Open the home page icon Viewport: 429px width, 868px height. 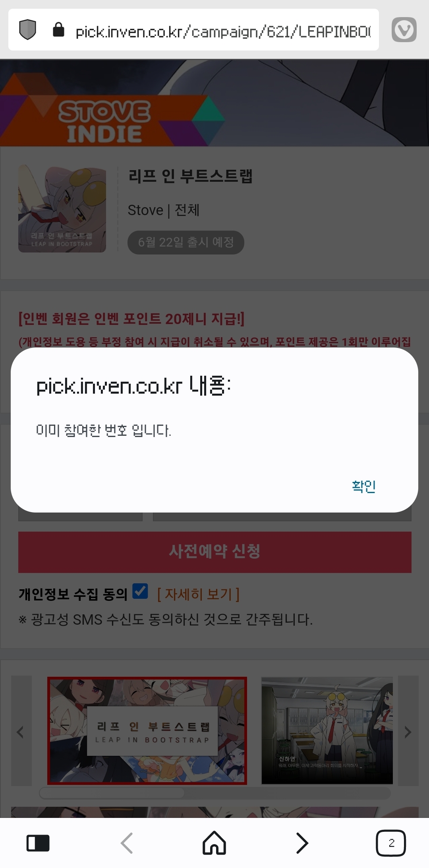click(x=214, y=843)
